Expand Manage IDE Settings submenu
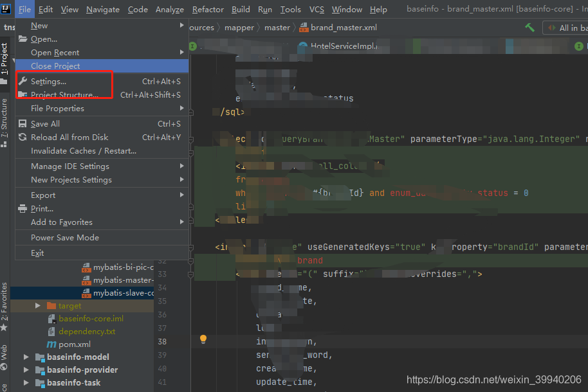 (102, 166)
